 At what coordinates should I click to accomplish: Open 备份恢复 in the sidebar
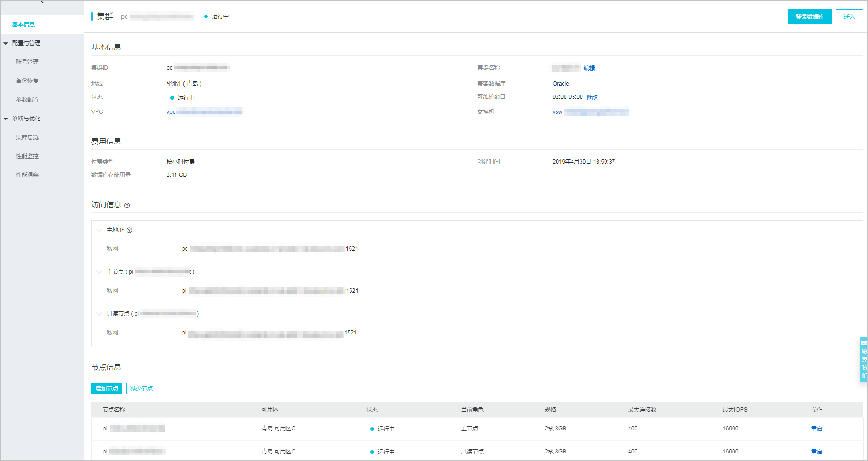click(x=27, y=81)
